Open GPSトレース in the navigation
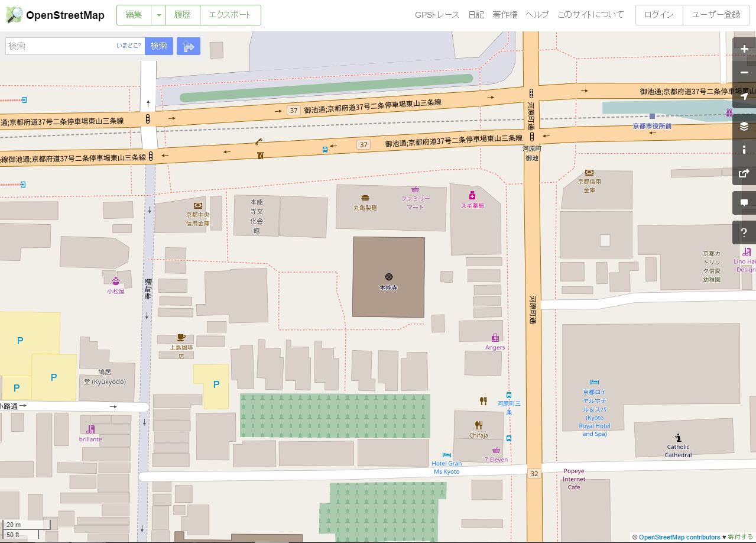 coord(437,15)
